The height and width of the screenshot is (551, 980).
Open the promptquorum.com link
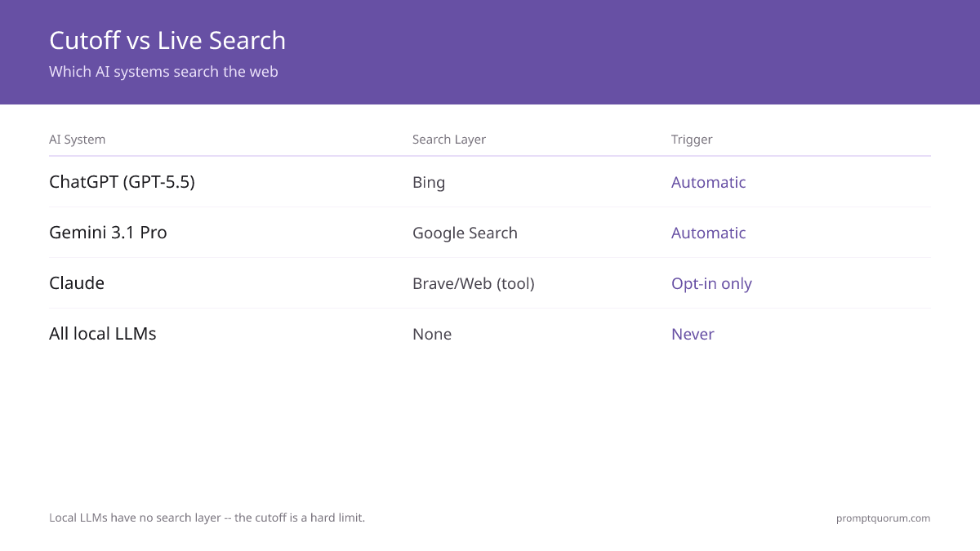tap(883, 518)
